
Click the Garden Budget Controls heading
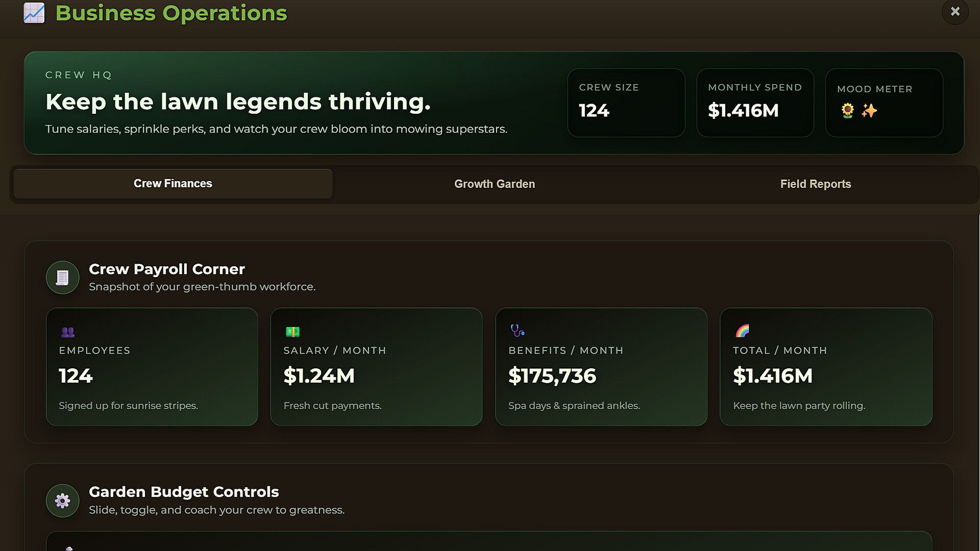tap(184, 492)
